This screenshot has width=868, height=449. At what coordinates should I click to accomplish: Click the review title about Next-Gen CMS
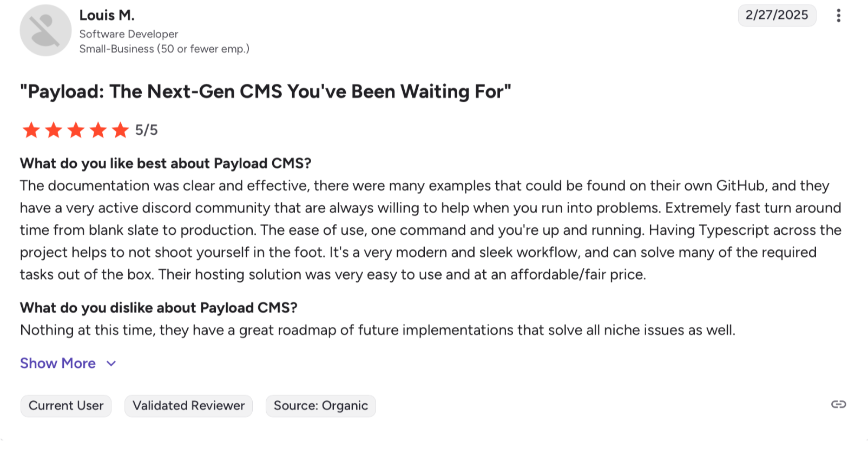(x=265, y=91)
